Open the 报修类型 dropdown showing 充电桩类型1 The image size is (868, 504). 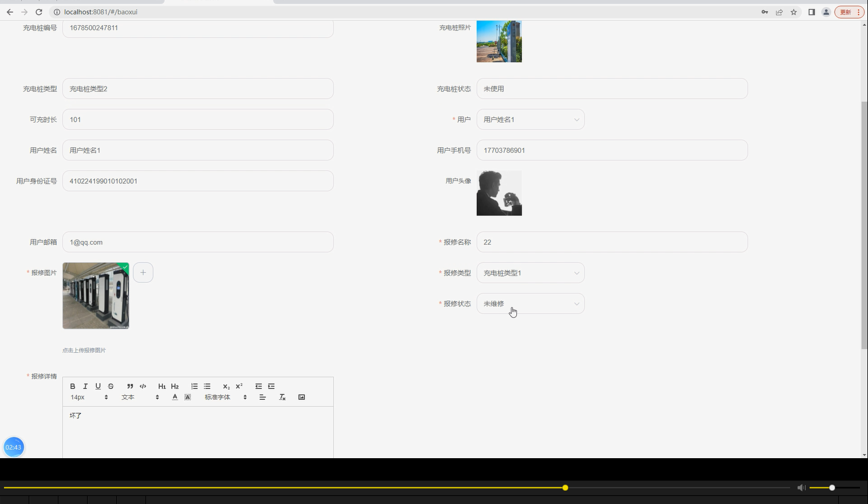tap(530, 273)
